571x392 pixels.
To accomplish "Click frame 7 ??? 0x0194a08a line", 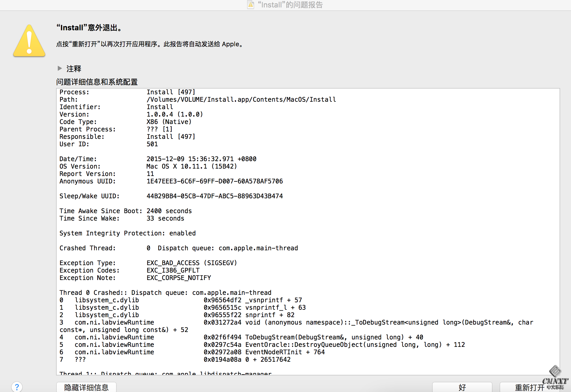I will click(x=175, y=359).
